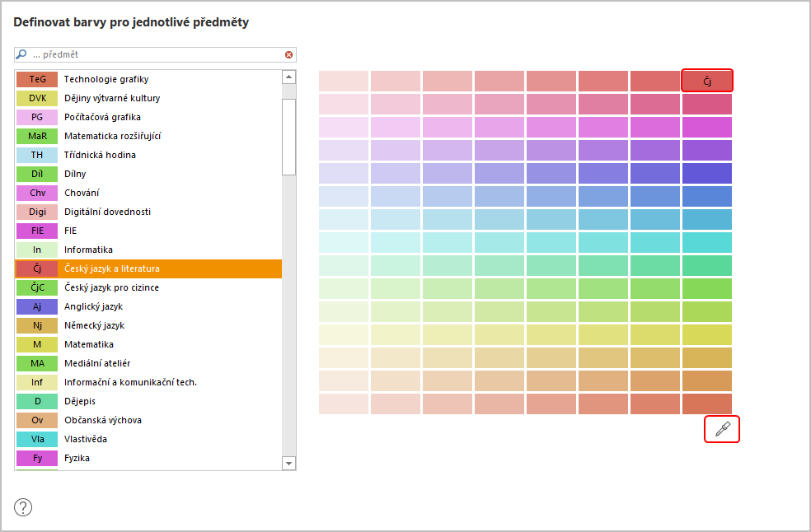Click the subject search input field
This screenshot has height=532, width=811.
point(155,55)
